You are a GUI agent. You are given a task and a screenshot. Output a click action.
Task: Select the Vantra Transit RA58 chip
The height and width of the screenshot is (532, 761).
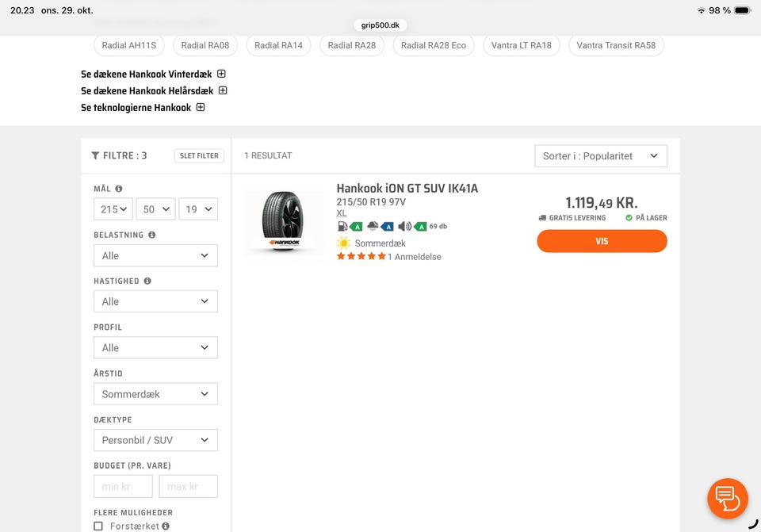click(616, 45)
